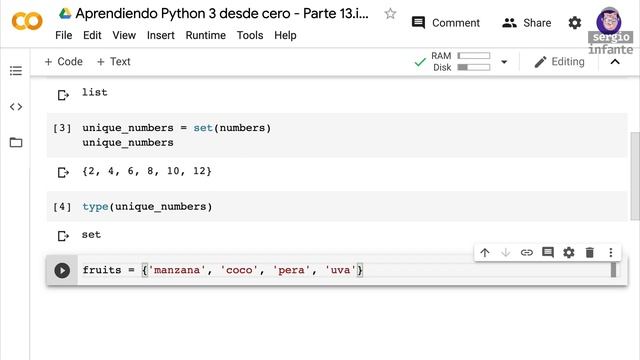The height and width of the screenshot is (360, 640).
Task: Open the Colab logo home link
Action: [27, 21]
